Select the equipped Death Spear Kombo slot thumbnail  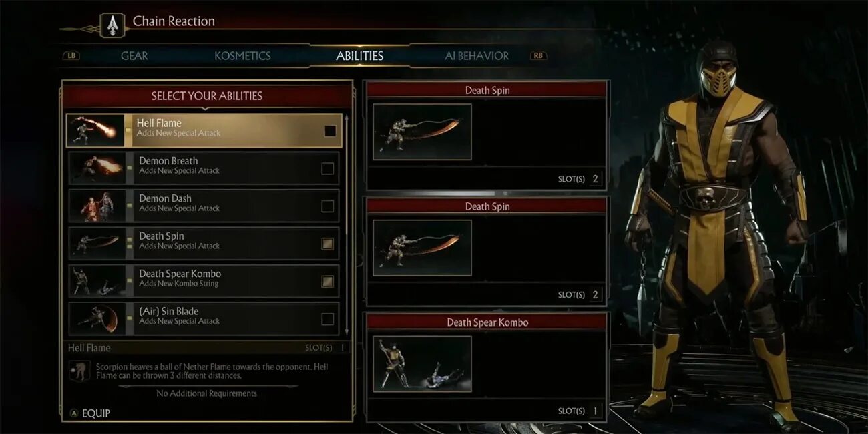(423, 363)
